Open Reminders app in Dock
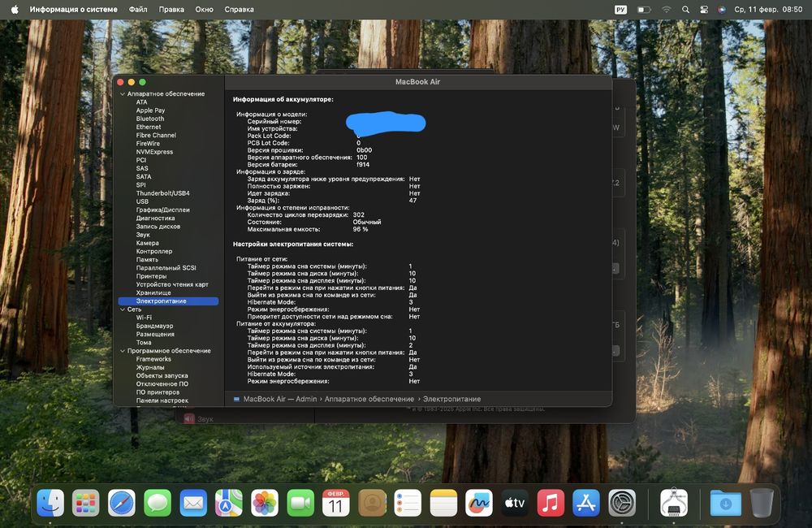 [408, 503]
